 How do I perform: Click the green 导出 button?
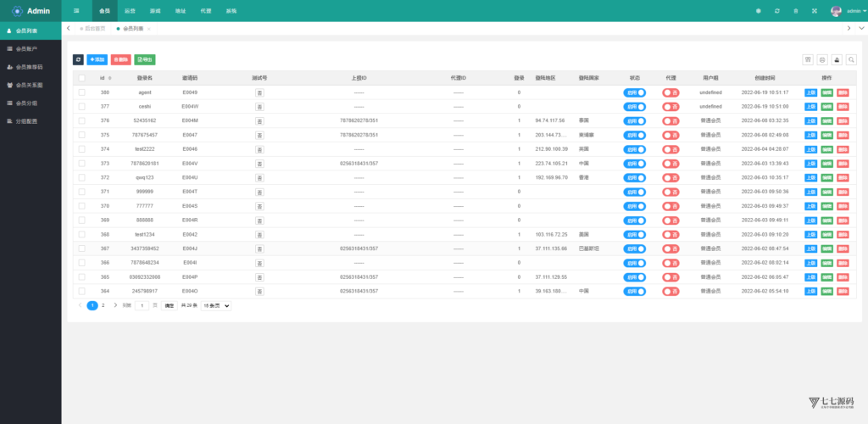pyautogui.click(x=145, y=59)
